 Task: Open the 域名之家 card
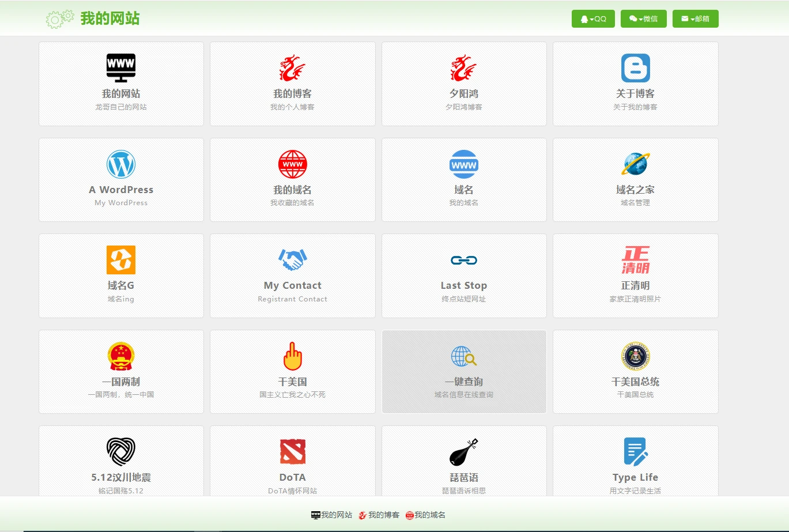[x=635, y=180]
